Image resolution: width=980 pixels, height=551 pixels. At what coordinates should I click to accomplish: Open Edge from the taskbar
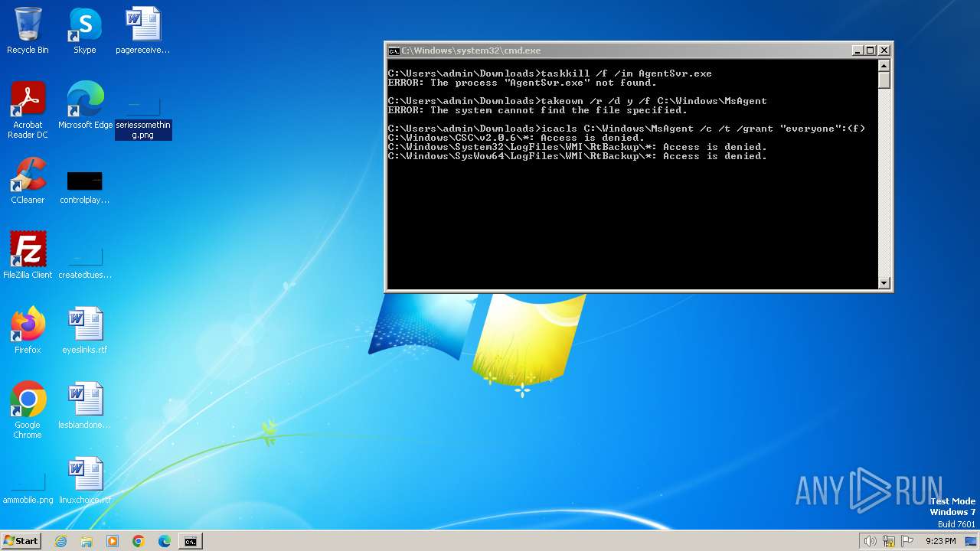165,541
